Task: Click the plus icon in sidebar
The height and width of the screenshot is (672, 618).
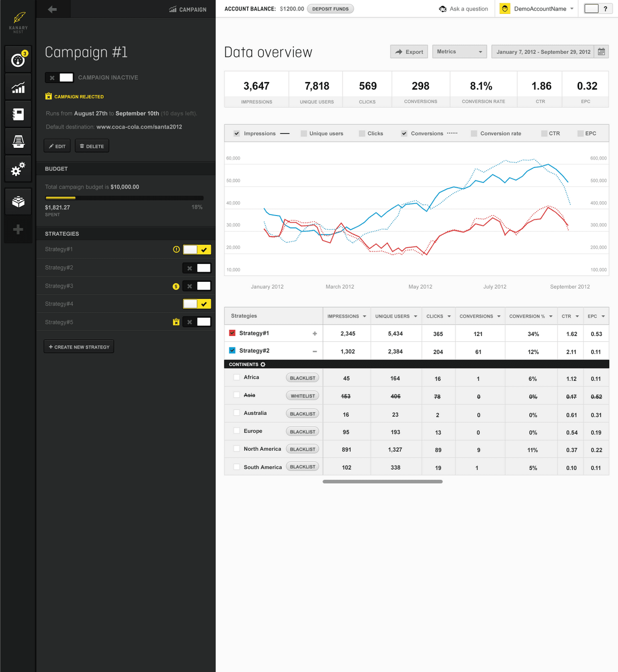Action: (x=18, y=229)
